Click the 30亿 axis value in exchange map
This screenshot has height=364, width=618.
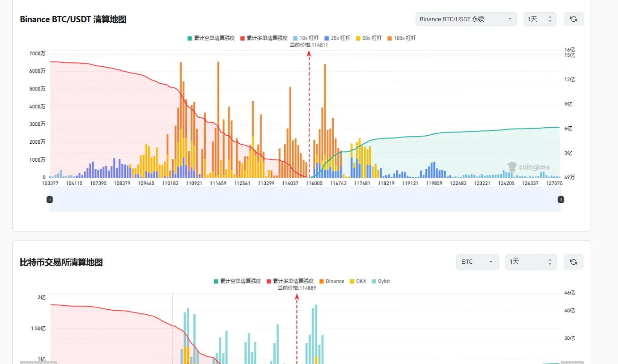pyautogui.click(x=570, y=338)
